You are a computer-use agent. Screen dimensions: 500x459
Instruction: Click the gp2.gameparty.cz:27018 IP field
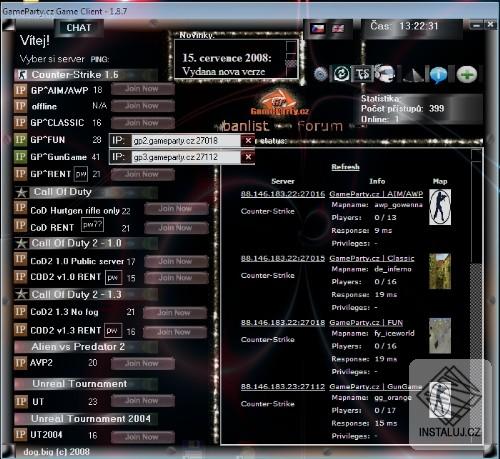click(186, 141)
